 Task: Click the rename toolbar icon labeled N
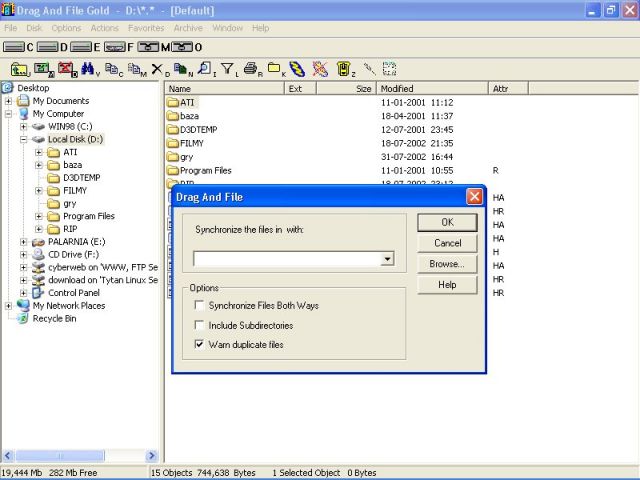click(182, 69)
